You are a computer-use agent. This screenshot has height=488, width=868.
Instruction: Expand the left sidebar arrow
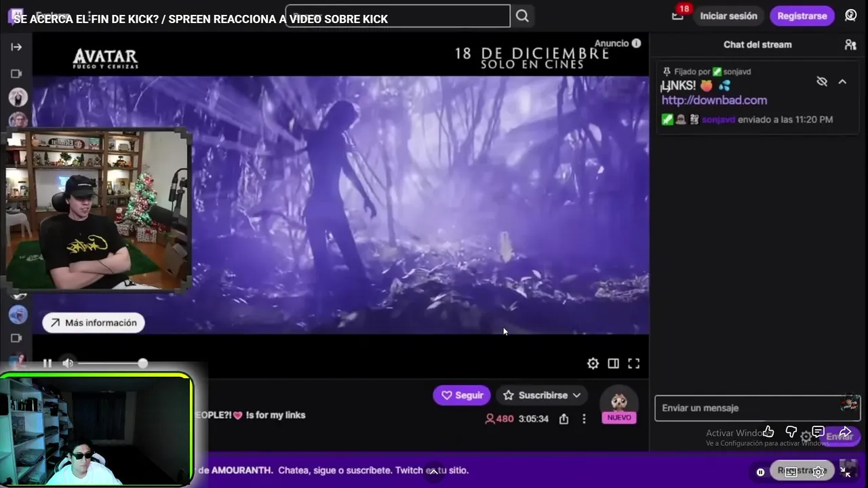[x=16, y=47]
